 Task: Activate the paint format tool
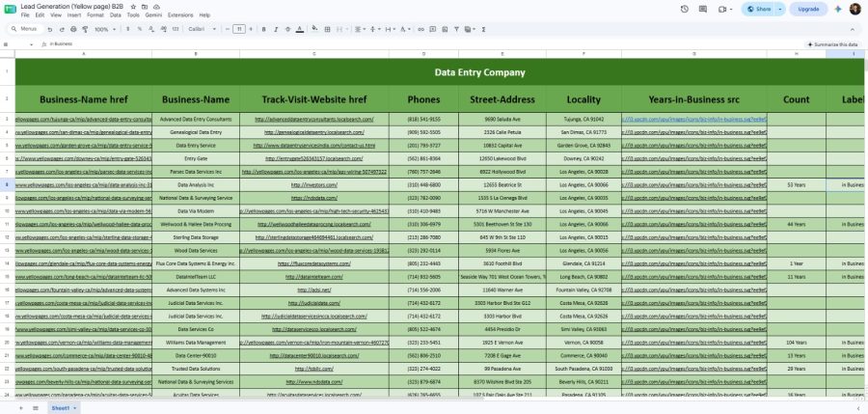coord(85,29)
